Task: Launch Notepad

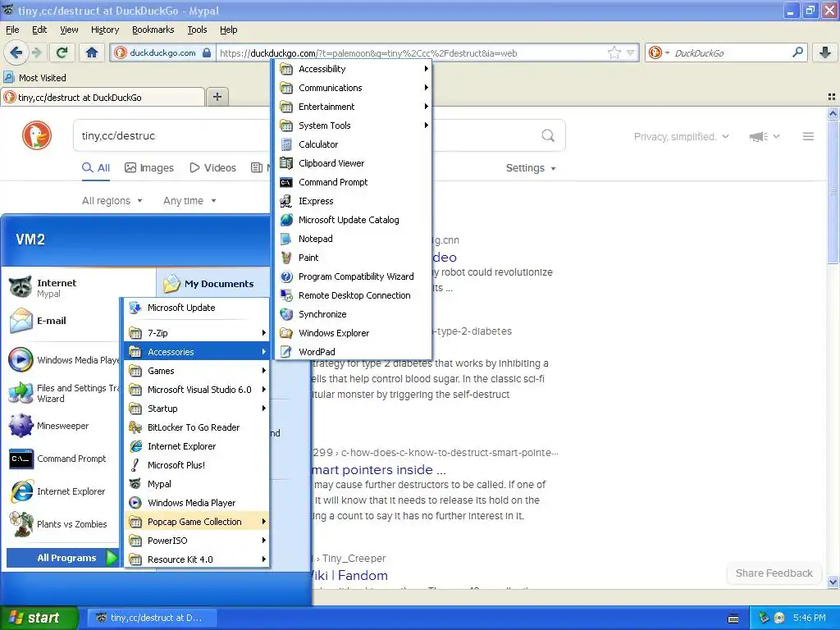Action: tap(354, 239)
